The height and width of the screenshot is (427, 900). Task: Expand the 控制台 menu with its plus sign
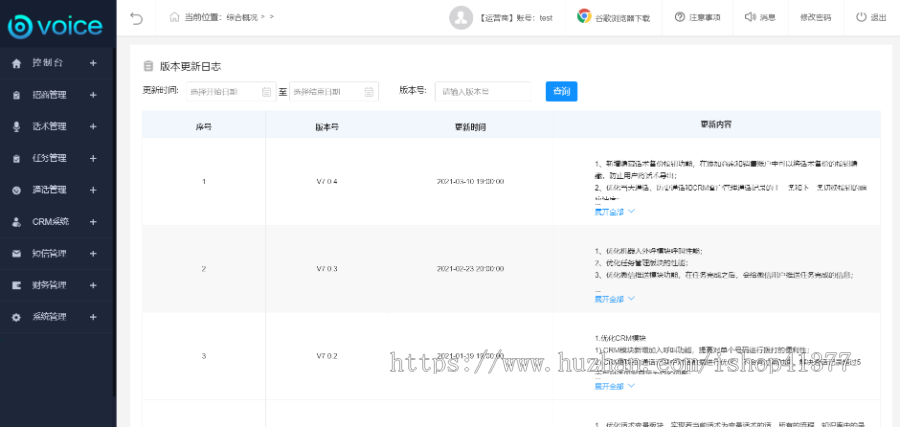click(x=93, y=63)
